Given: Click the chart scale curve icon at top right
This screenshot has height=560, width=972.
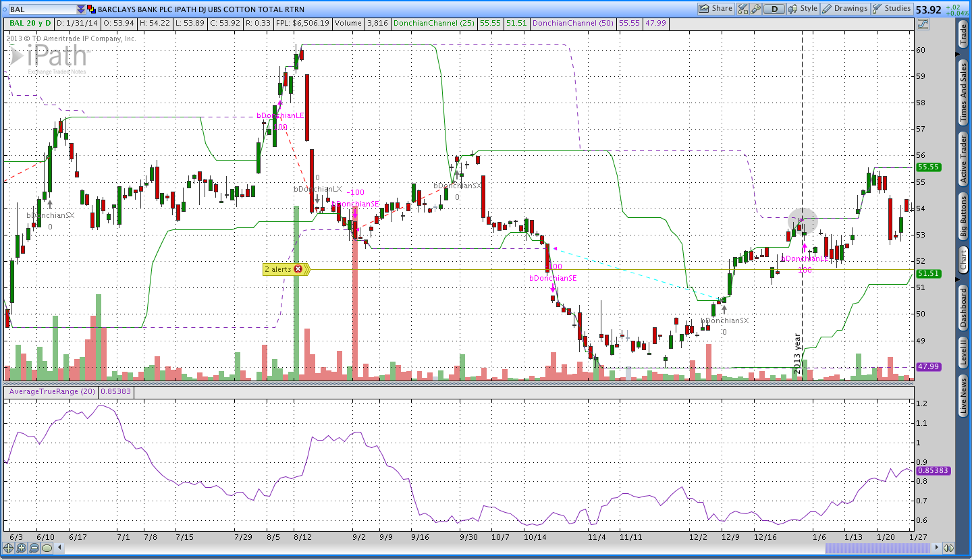Looking at the screenshot, I should (923, 23).
